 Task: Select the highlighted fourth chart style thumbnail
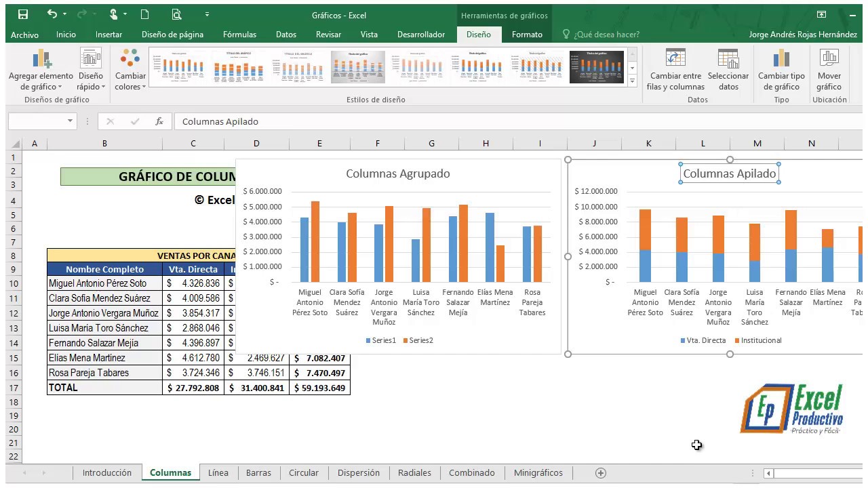358,67
